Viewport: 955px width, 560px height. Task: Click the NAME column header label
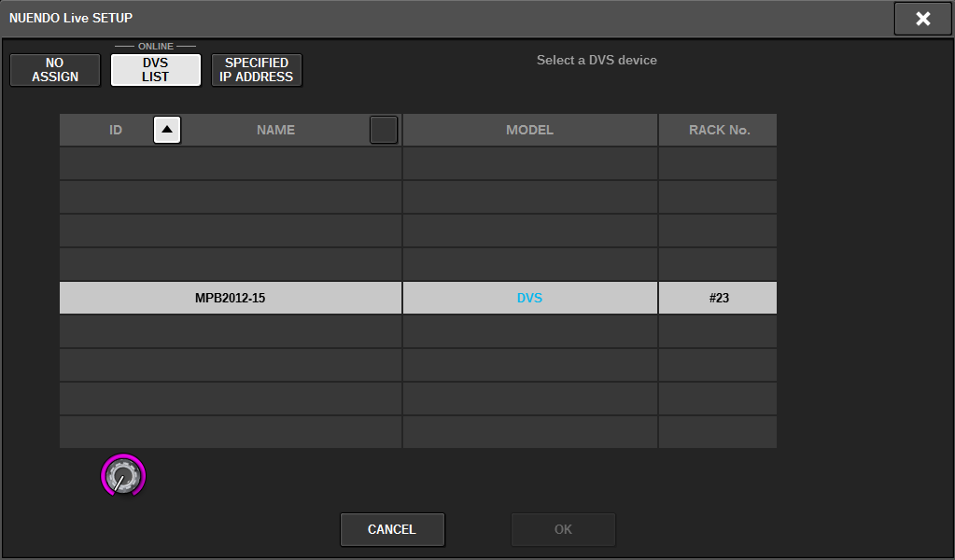point(275,130)
